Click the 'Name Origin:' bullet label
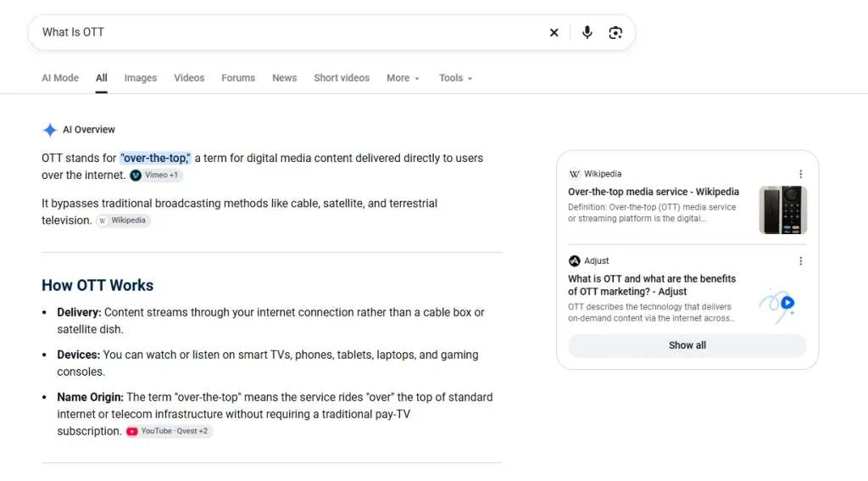Viewport: 868px width, 481px height. (90, 397)
